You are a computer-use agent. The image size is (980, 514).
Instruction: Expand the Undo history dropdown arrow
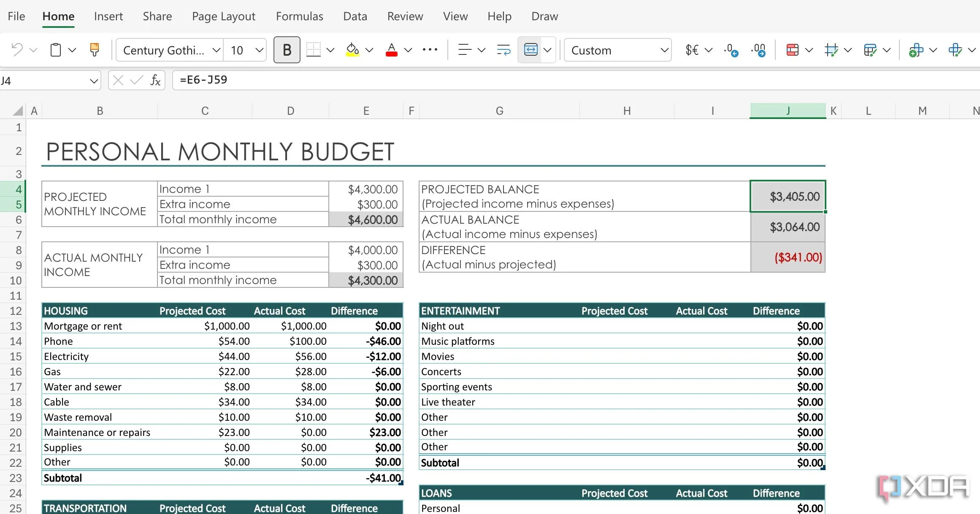click(x=33, y=50)
